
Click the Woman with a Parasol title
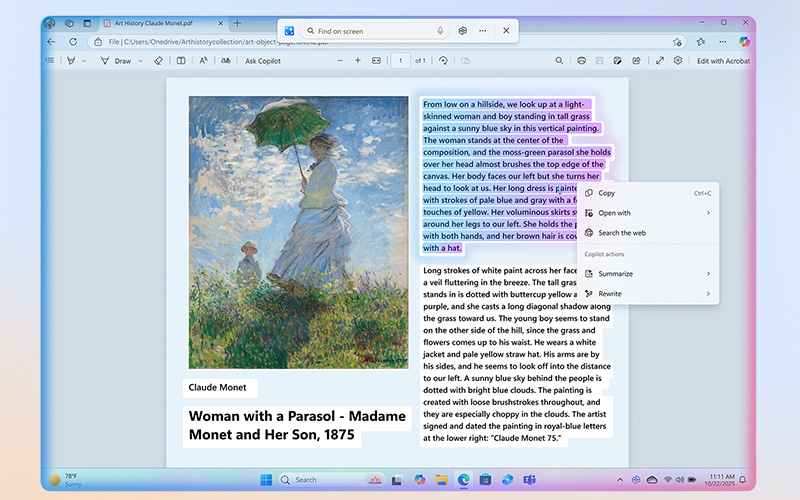(297, 425)
